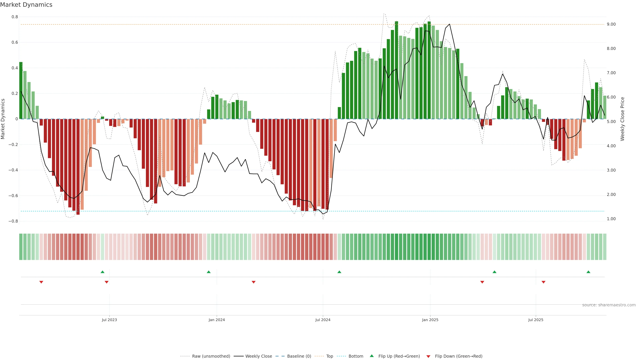Click the Weekly Close Price axis title
Viewport: 644px width, 362px height.
click(x=622, y=119)
